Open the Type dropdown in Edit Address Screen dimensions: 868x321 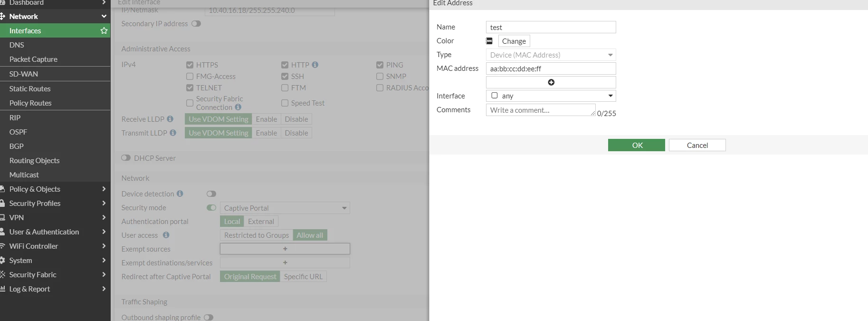(x=551, y=55)
